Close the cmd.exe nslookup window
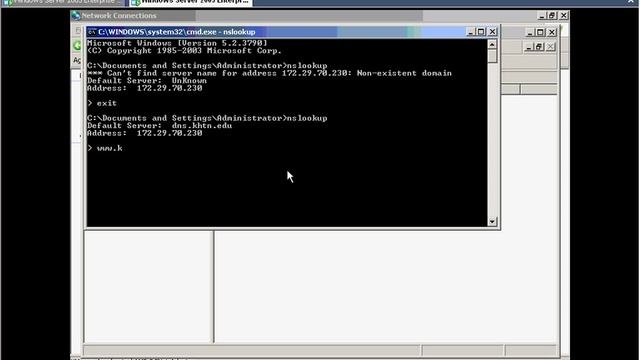Viewport: 640px width, 360px height. click(x=492, y=32)
